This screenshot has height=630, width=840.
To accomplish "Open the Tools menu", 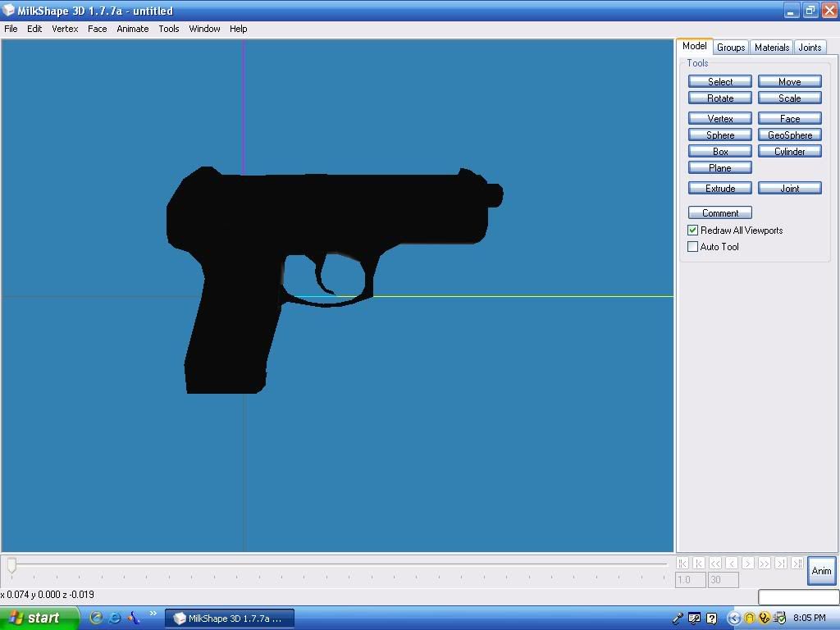I will coord(169,29).
